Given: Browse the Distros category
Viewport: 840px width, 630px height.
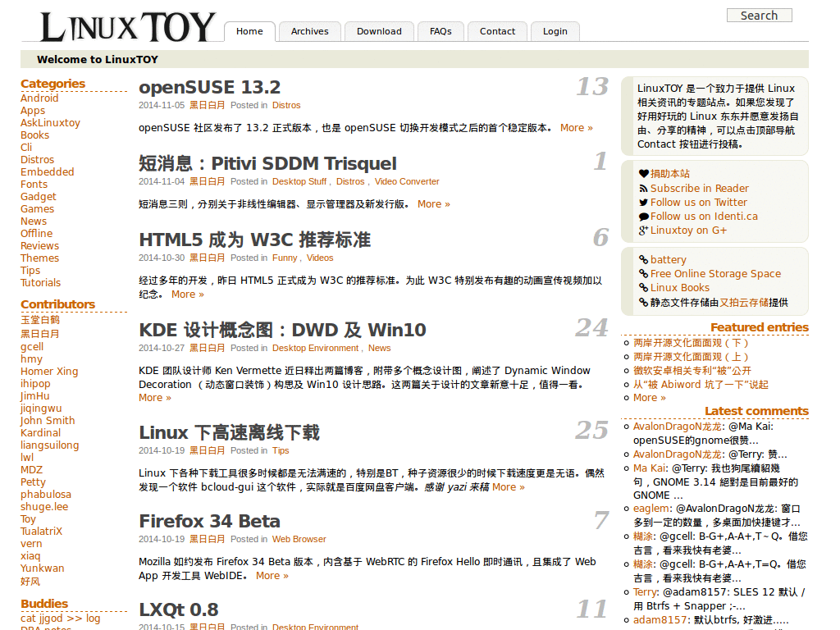Looking at the screenshot, I should click(x=38, y=160).
